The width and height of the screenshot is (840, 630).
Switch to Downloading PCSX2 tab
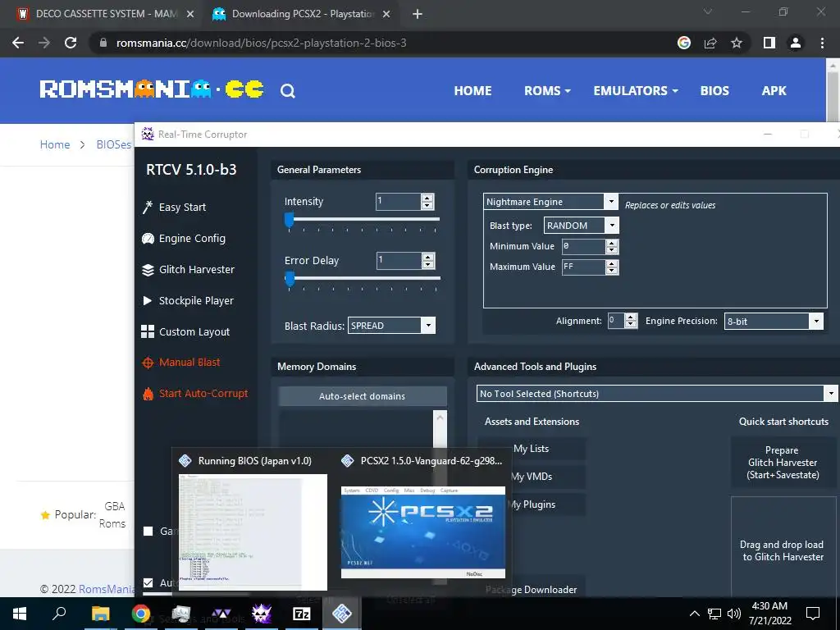click(302, 14)
